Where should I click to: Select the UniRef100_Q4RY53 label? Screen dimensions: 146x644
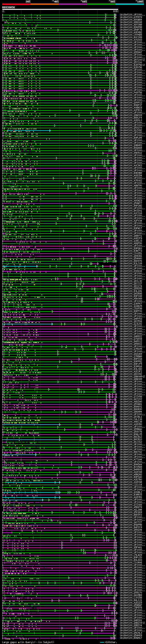pyautogui.click(x=131, y=319)
